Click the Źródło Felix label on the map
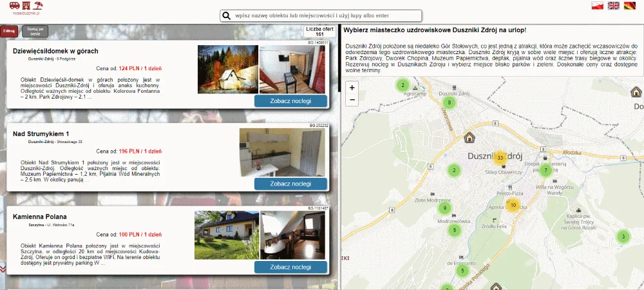644x290 pixels. (x=494, y=226)
